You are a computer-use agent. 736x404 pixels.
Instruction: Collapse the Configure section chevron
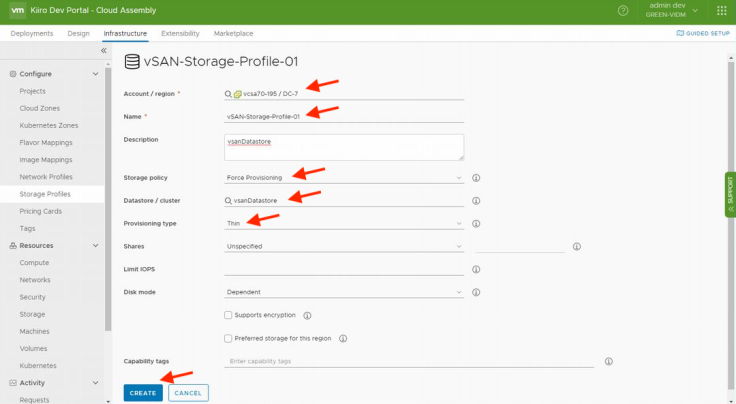(x=96, y=74)
